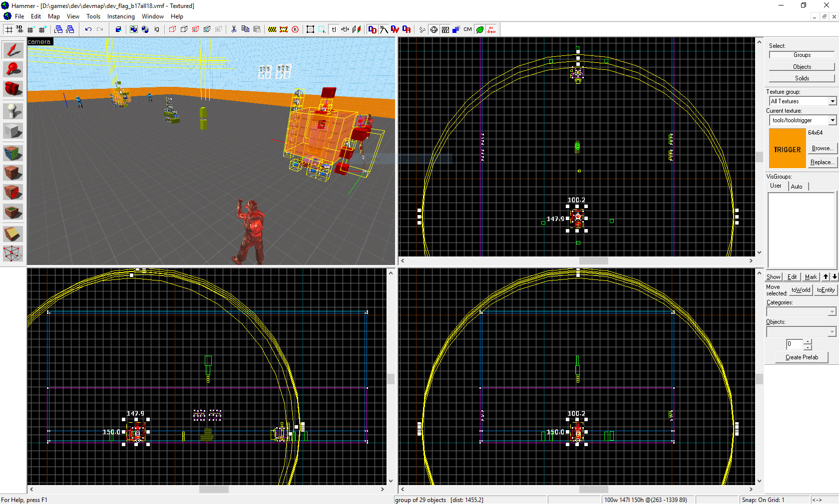The height and width of the screenshot is (504, 839).
Task: Select the Selection arrow tool
Action: tap(13, 50)
